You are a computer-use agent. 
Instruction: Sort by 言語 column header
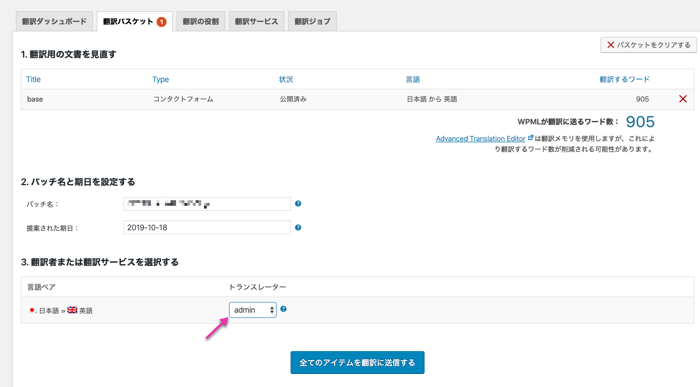(x=412, y=79)
